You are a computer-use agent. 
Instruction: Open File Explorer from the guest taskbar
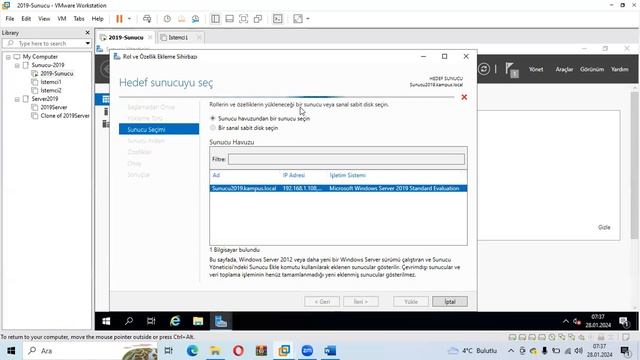[x=198, y=322]
